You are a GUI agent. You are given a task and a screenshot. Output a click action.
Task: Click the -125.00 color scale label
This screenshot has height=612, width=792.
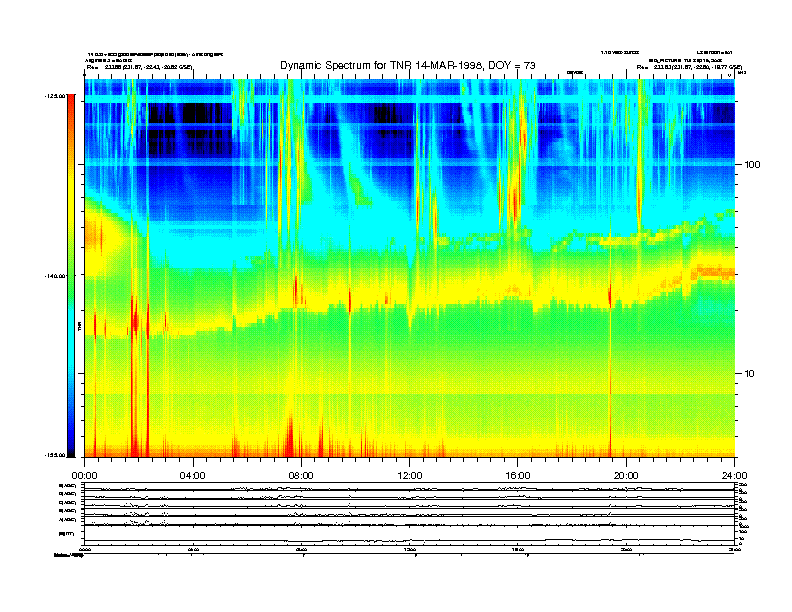55,96
